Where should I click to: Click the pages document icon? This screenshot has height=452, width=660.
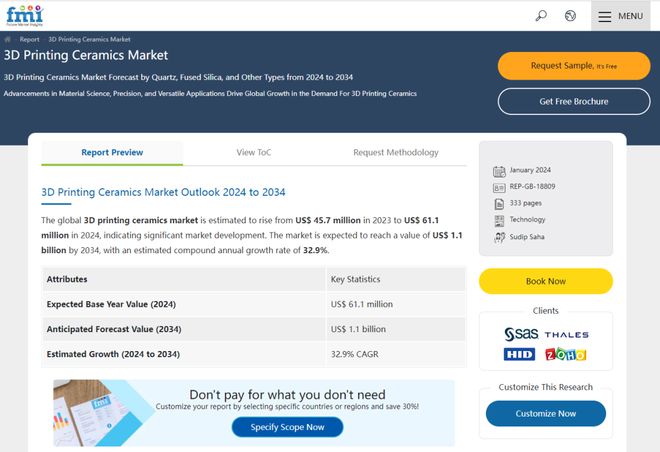point(499,204)
